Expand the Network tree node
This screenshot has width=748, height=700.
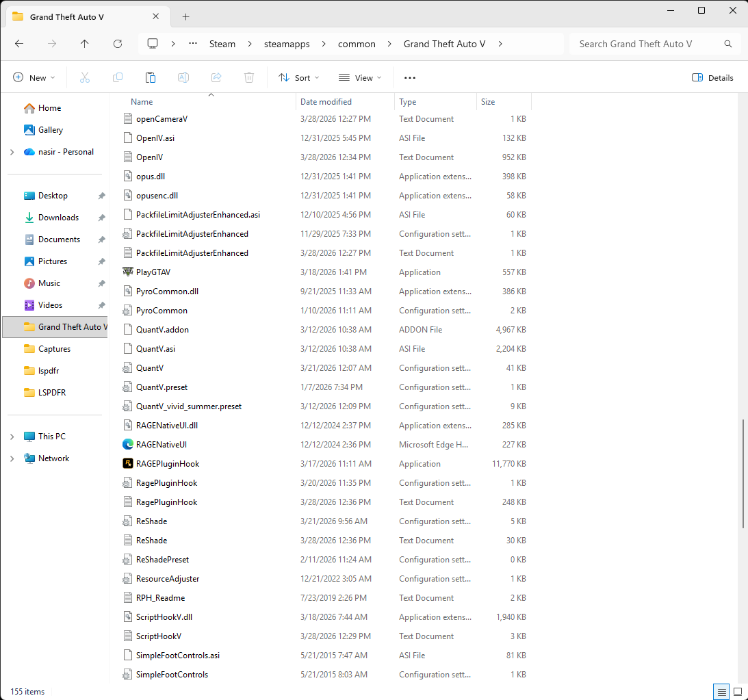click(12, 458)
